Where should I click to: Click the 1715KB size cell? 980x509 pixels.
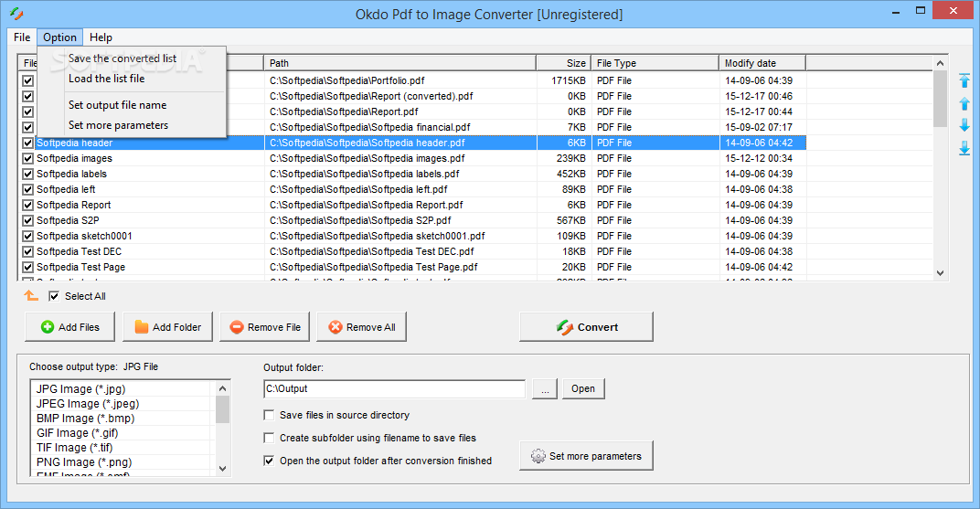568,80
